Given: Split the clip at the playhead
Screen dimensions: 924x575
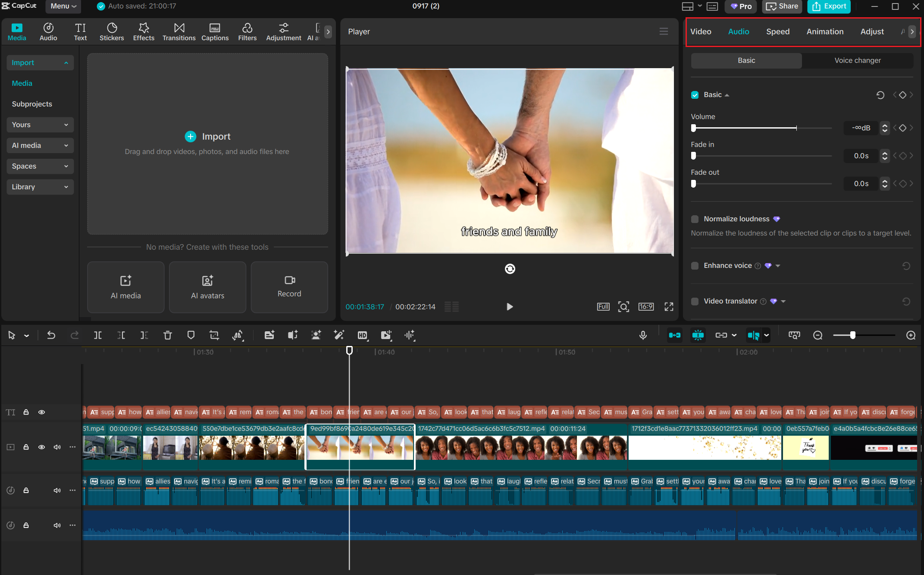Looking at the screenshot, I should [97, 335].
